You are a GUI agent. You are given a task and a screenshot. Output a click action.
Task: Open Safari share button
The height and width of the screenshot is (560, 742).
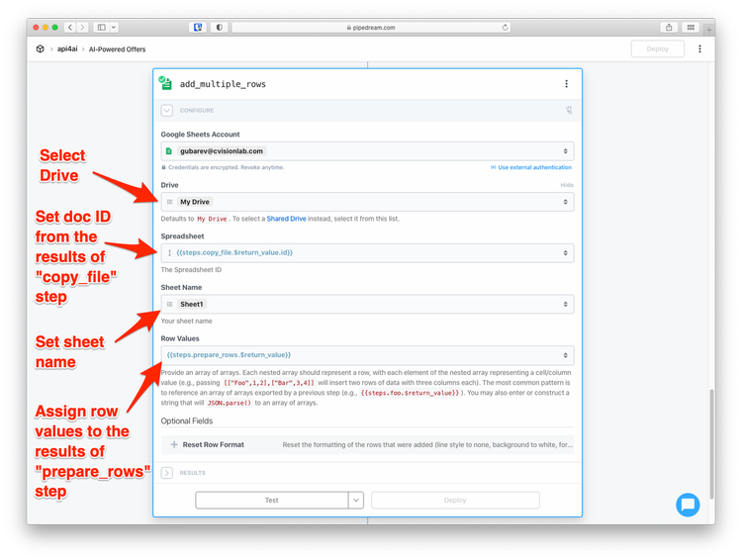click(x=669, y=28)
